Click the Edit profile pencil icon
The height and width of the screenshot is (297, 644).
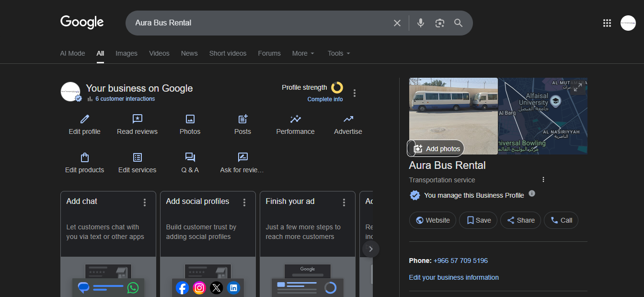(x=85, y=119)
